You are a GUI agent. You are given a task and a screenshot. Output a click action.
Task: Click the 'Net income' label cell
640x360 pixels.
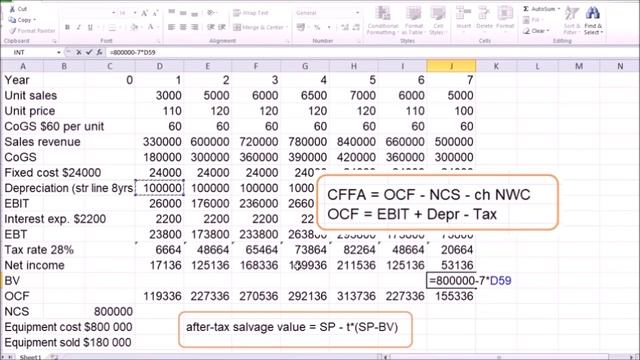[34, 265]
